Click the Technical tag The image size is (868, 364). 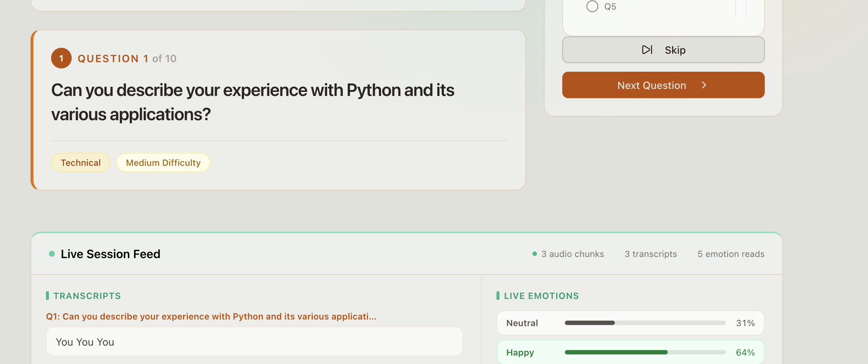tap(80, 163)
